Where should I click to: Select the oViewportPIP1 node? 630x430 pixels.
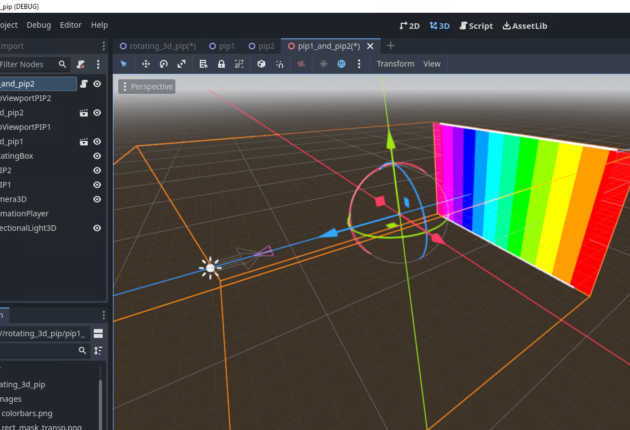pyautogui.click(x=25, y=127)
